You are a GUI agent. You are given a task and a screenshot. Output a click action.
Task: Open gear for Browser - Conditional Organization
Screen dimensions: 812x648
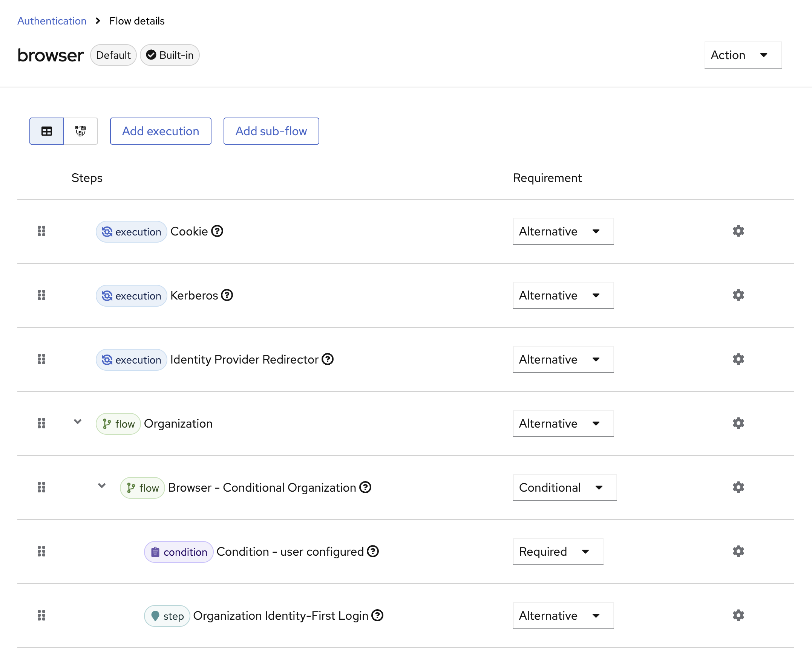point(738,487)
